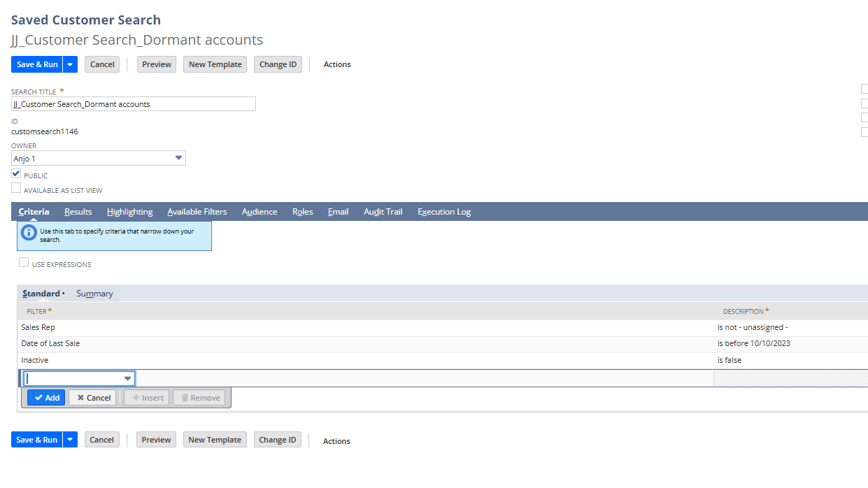868x488 pixels.
Task: Open the Audit Trail tab
Action: click(x=383, y=212)
